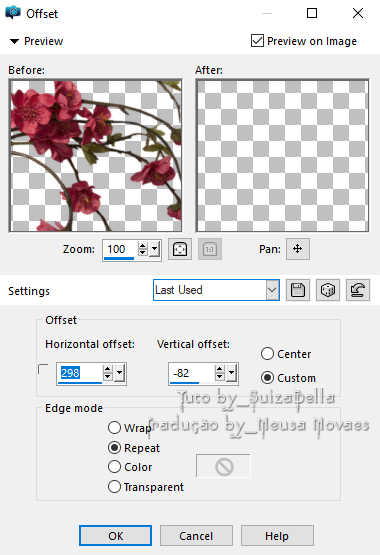Open the Horizontal offset slider dropdown
380x555 pixels.
click(x=120, y=373)
